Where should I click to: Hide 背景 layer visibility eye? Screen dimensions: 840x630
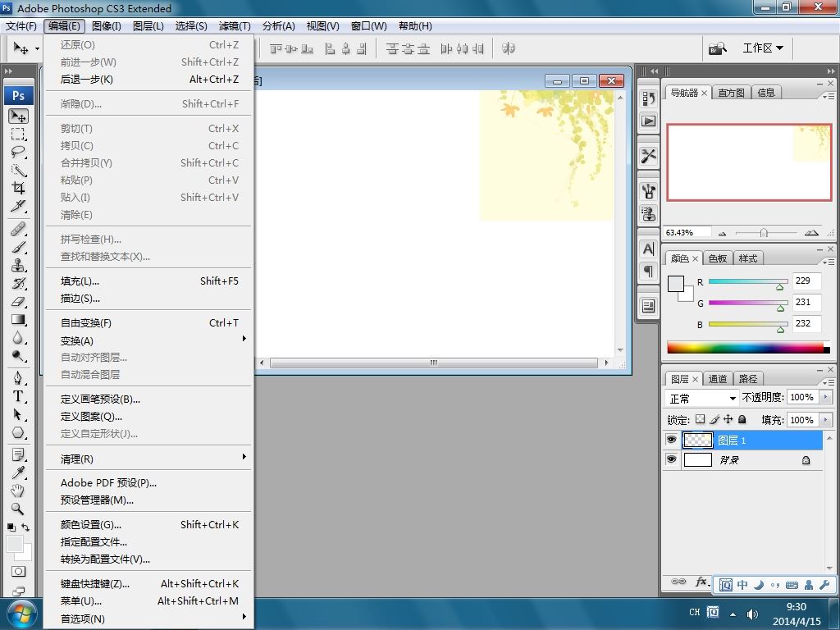coord(671,459)
